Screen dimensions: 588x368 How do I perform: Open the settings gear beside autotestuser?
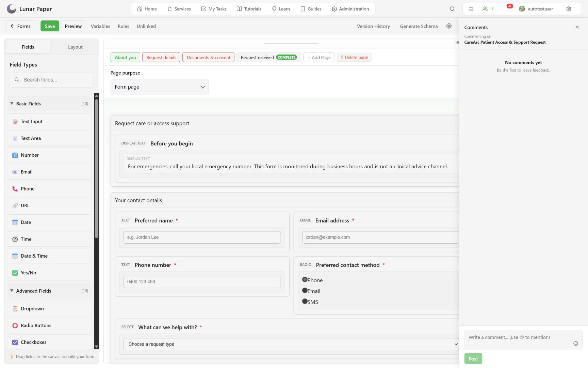pos(569,9)
